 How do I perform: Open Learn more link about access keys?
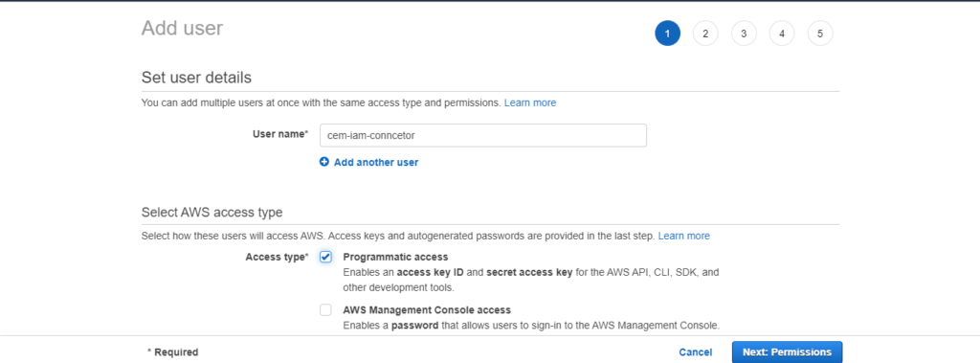pos(683,236)
